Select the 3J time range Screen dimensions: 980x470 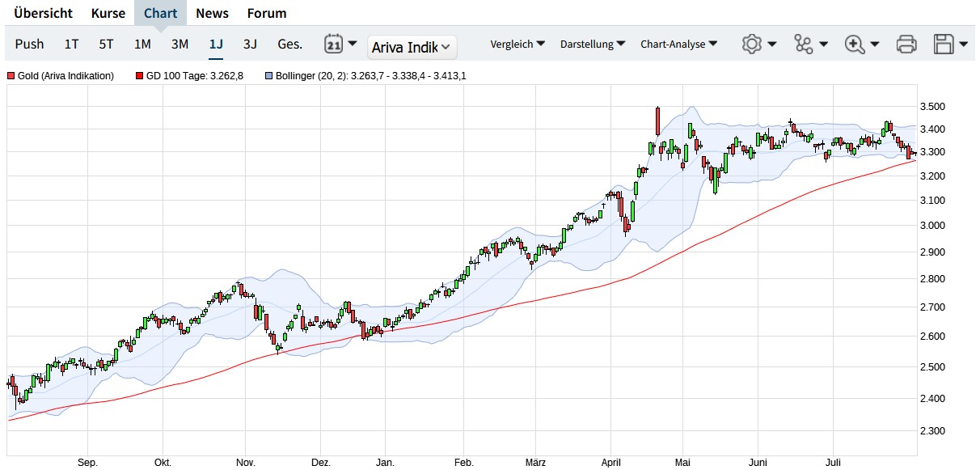[x=250, y=44]
